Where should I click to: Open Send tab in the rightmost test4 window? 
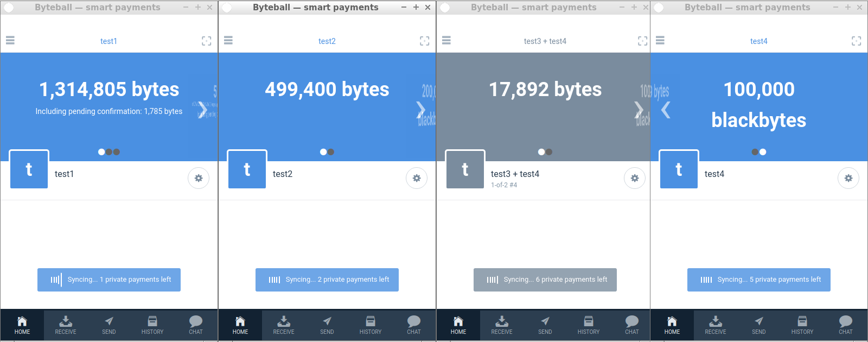759,325
